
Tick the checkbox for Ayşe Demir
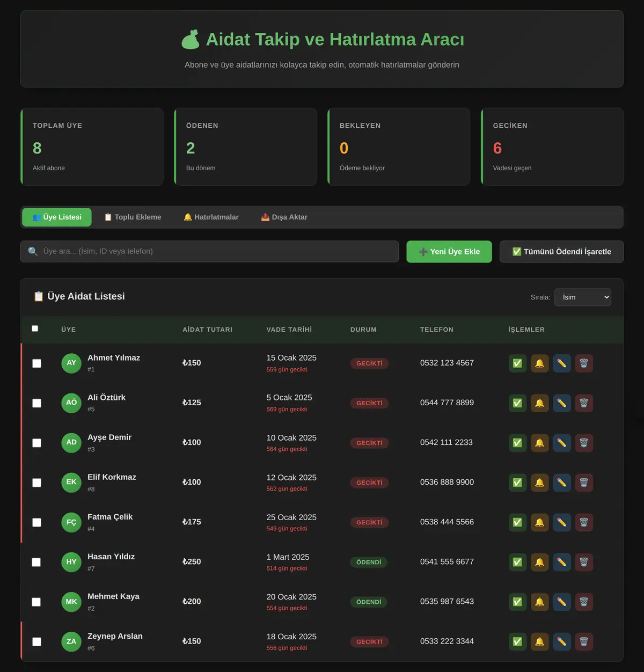click(36, 443)
